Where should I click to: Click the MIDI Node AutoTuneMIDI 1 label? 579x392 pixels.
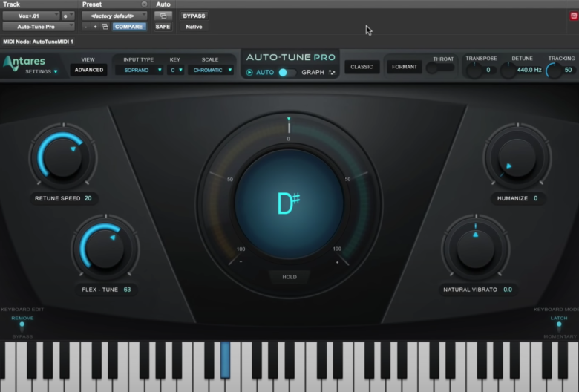tap(39, 42)
